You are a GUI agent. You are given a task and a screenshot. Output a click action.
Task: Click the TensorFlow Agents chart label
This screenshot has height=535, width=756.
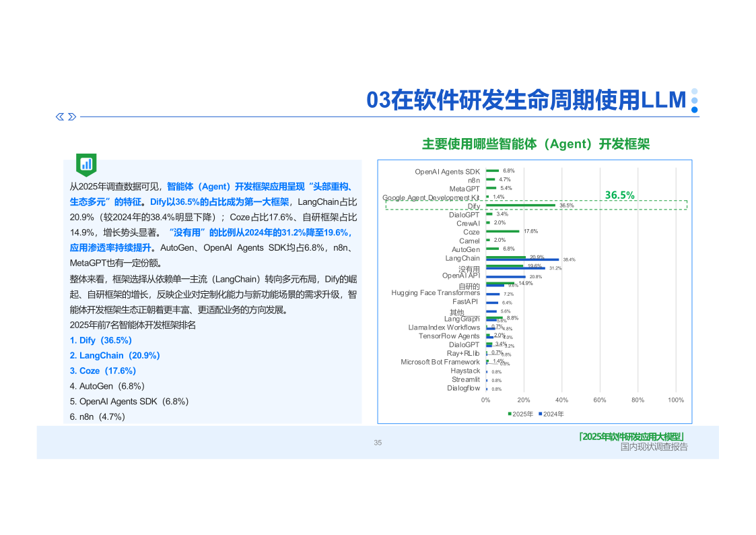pos(449,336)
